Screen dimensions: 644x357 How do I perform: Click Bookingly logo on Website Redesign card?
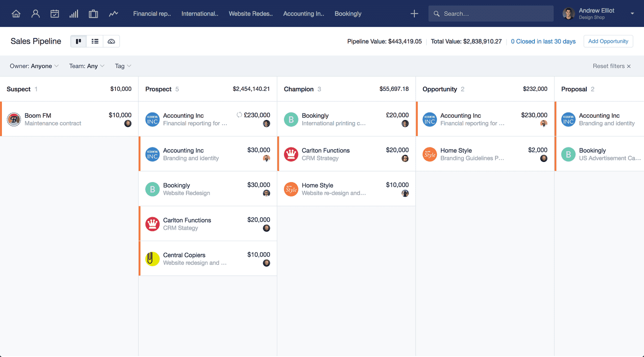tap(152, 189)
